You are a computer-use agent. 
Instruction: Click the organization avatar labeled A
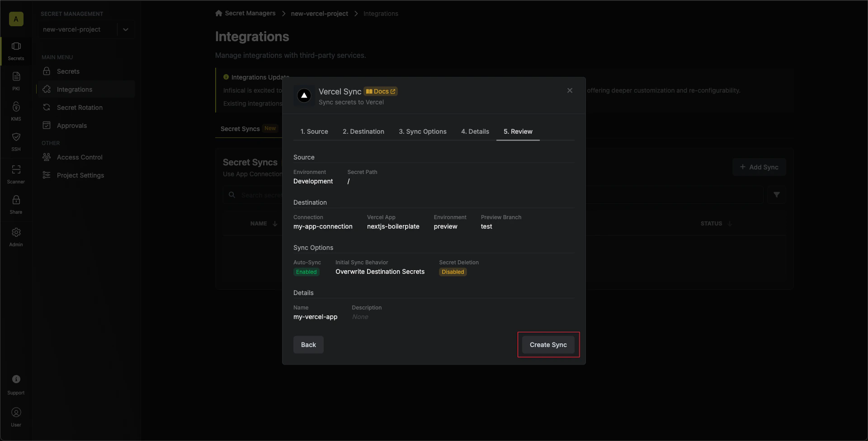tap(16, 19)
